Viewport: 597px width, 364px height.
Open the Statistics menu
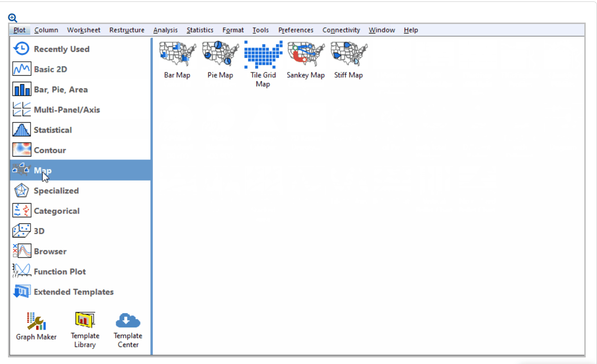200,30
